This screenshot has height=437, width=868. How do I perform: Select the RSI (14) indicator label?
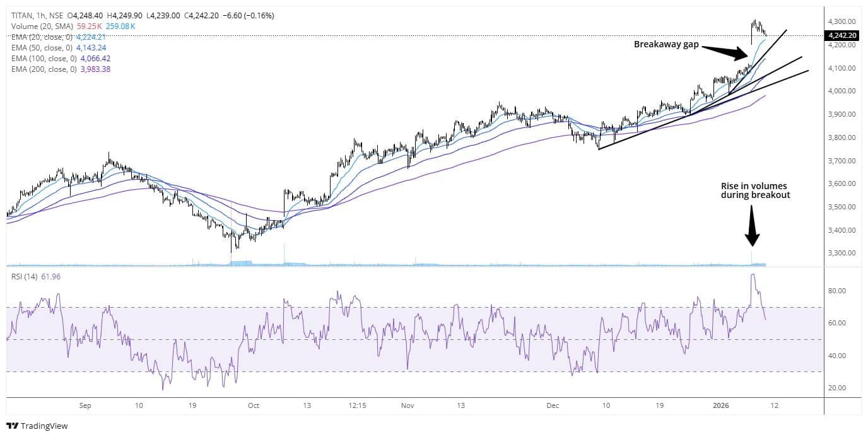click(x=25, y=276)
